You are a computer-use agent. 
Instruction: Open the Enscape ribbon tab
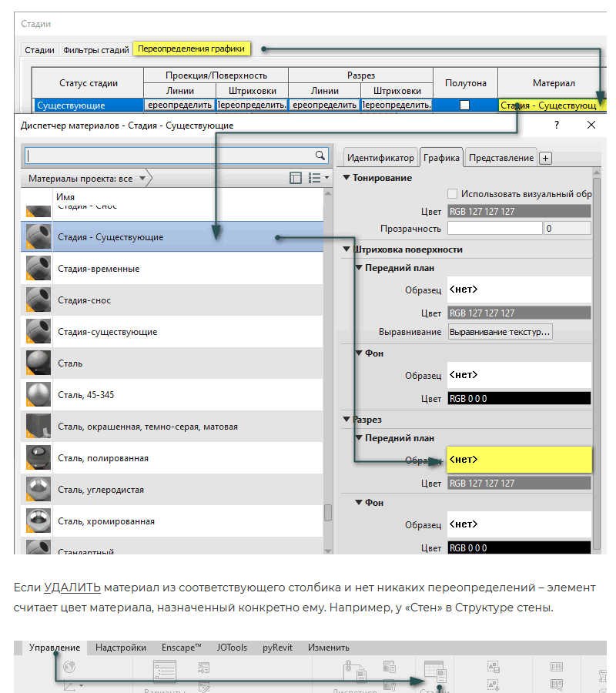pos(181,648)
